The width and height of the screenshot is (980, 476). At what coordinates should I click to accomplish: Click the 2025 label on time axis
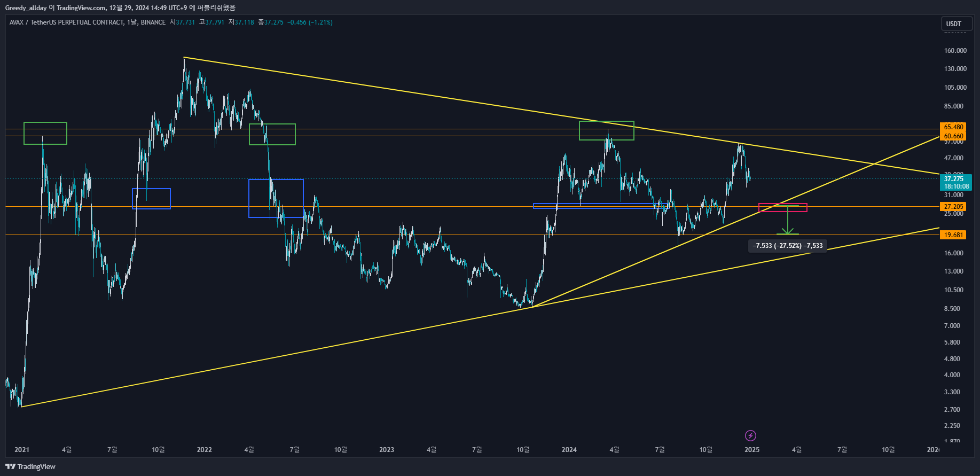752,450
